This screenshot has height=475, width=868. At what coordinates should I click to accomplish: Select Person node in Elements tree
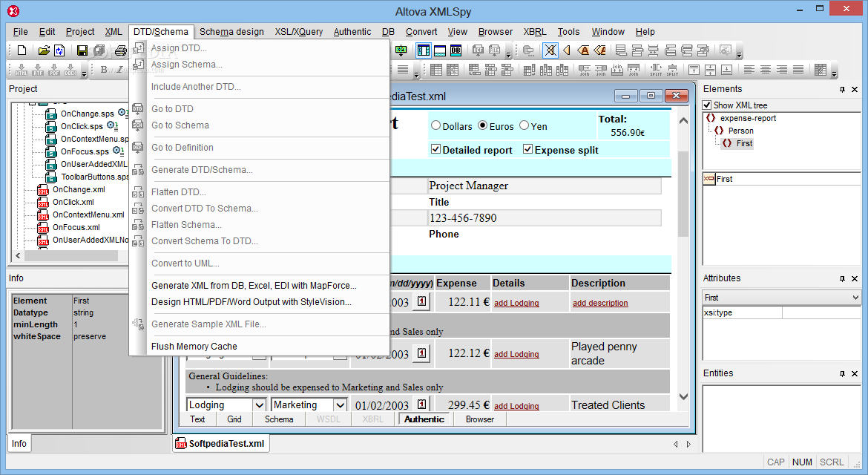click(x=740, y=131)
